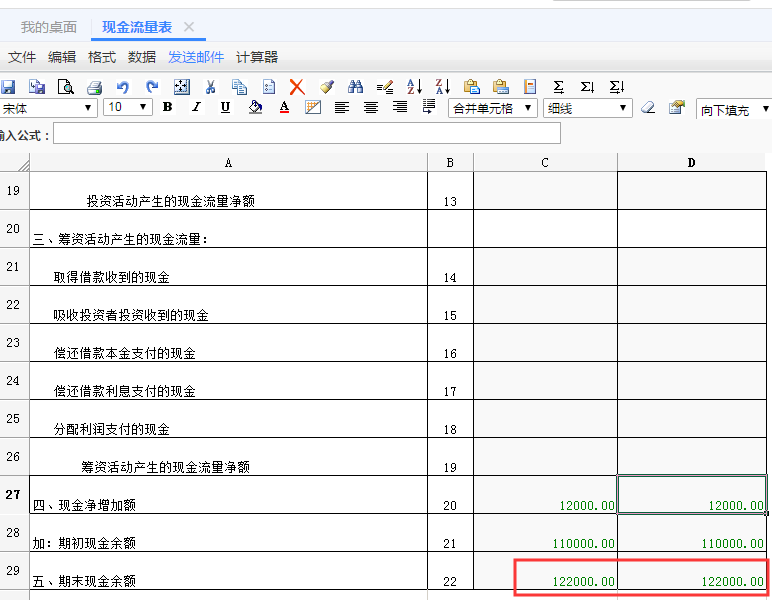Viewport: 772px width, 600px height.
Task: Click the red-underlined font color icon
Action: pyautogui.click(x=284, y=108)
